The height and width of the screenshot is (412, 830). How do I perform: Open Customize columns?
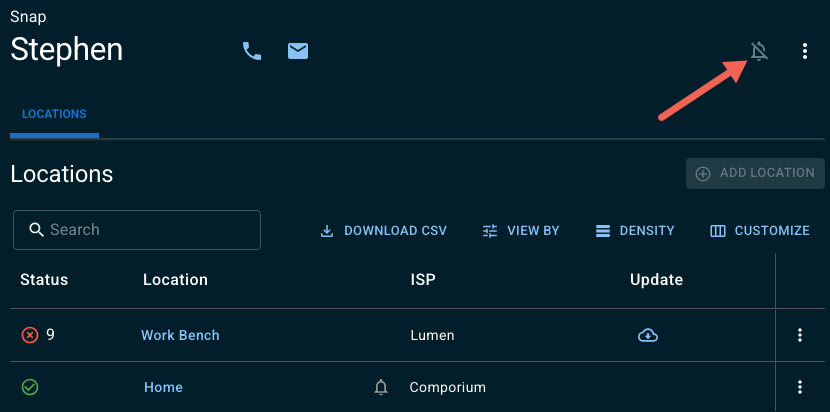coord(760,231)
